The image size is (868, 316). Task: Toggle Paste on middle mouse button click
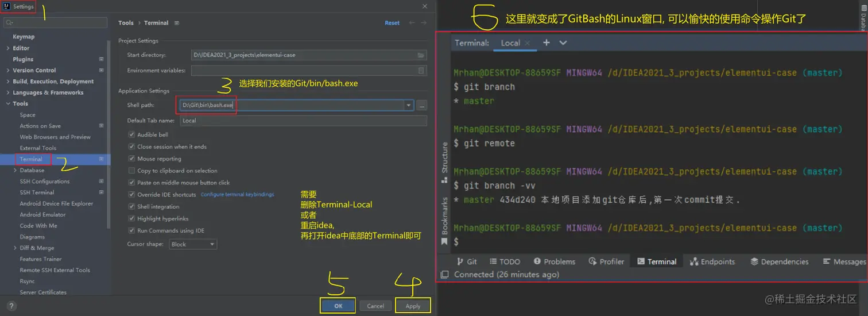pos(131,183)
